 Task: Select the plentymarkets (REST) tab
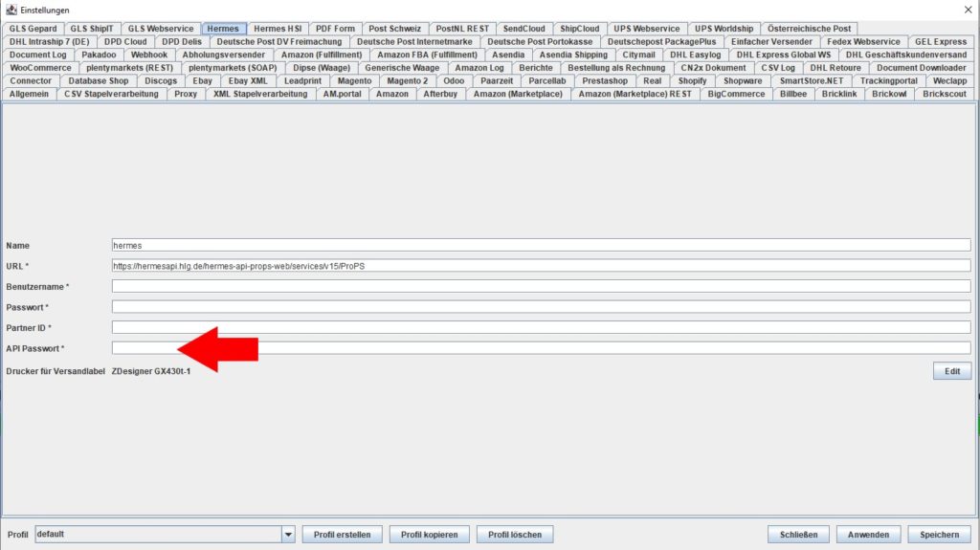coord(130,68)
